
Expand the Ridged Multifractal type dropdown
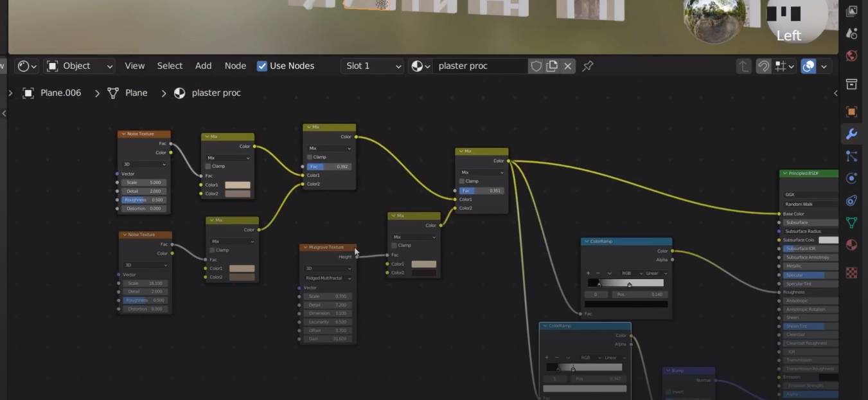[328, 278]
